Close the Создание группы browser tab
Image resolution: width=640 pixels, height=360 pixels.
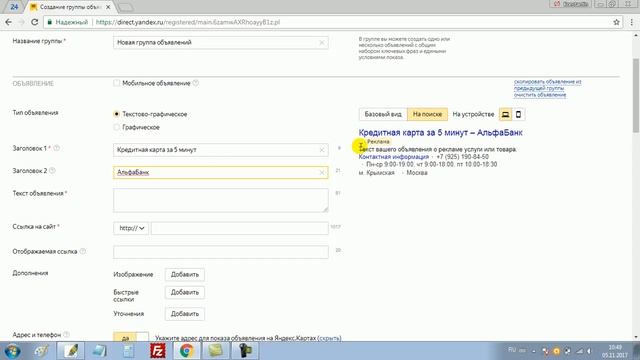point(108,7)
